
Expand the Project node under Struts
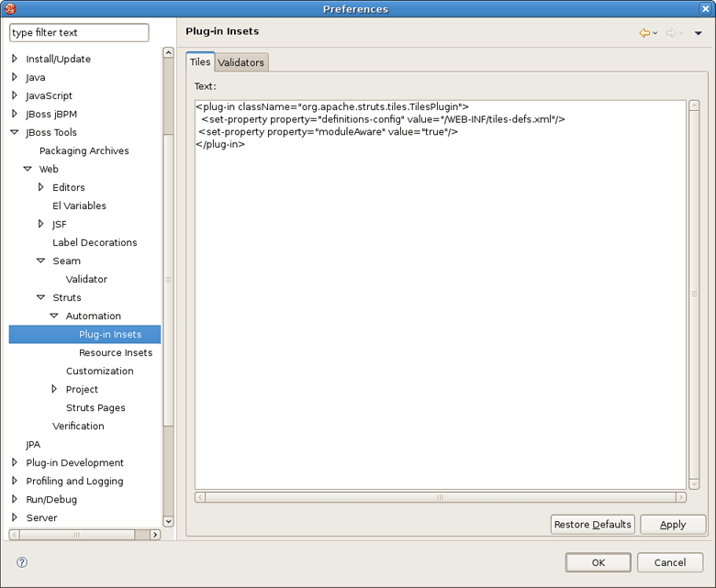tap(55, 389)
